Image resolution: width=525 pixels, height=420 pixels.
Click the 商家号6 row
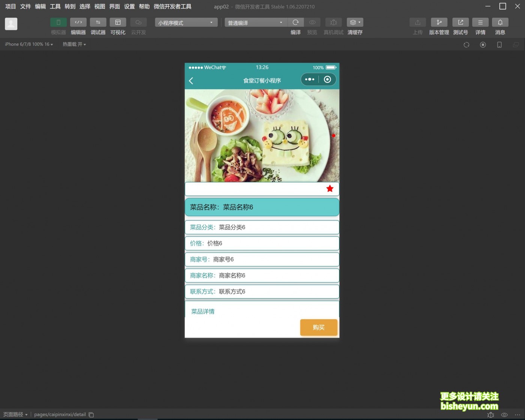[262, 260]
